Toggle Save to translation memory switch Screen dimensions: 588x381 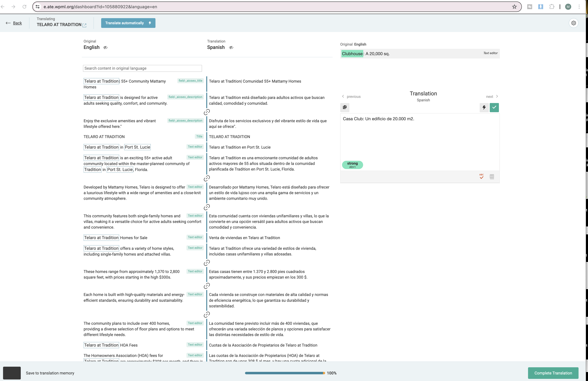coord(12,373)
